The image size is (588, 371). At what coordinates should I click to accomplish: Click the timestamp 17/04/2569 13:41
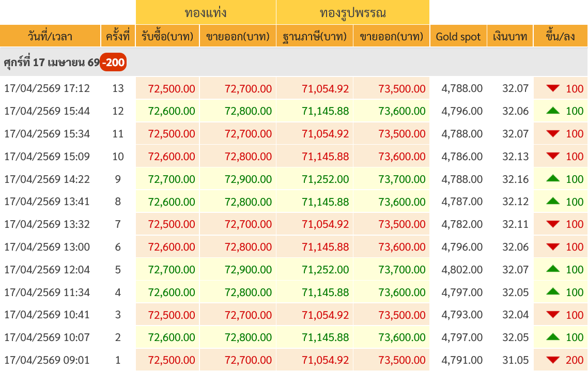coord(47,202)
